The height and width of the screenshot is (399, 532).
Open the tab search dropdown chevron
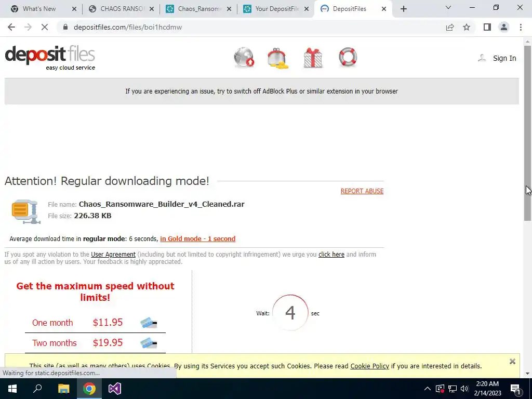coord(448,7)
